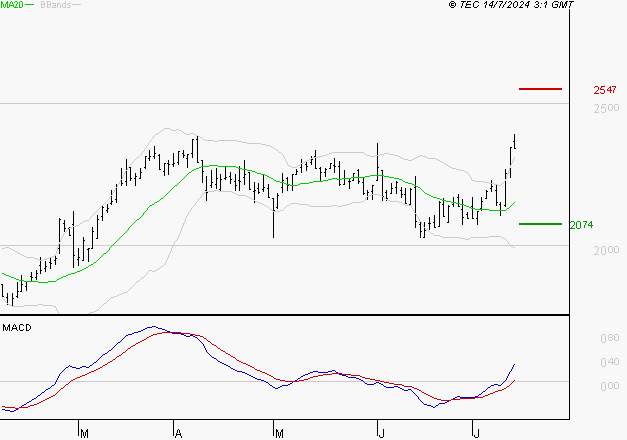This screenshot has height=440, width=627.
Task: Click the TEC 14/7/2024 copyright text
Action: 511,5
